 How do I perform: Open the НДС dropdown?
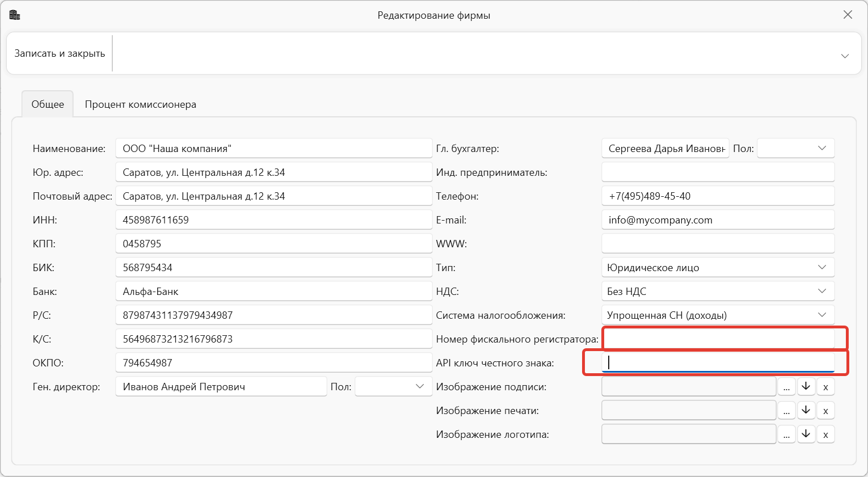[718, 291]
